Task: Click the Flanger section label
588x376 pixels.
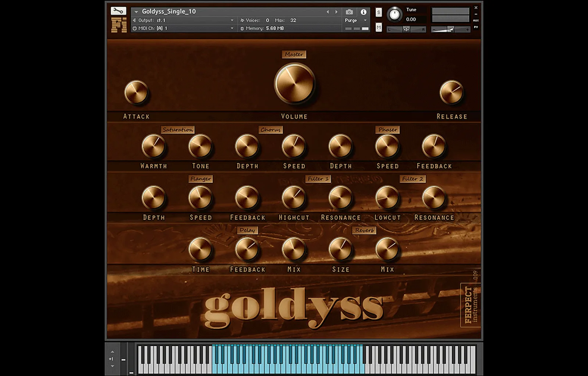Action: point(201,179)
